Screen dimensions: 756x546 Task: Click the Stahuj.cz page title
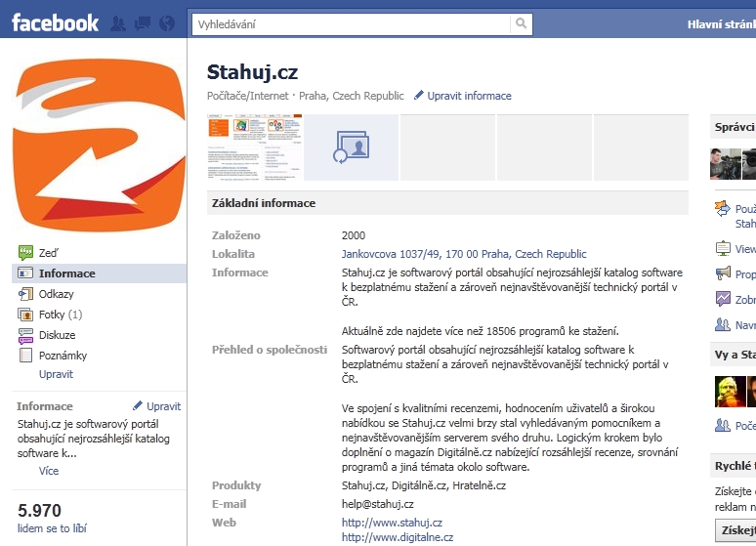pyautogui.click(x=252, y=72)
